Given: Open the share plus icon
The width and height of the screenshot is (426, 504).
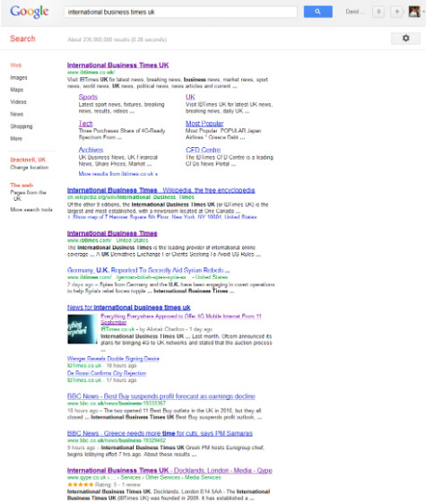Looking at the screenshot, I should (x=396, y=12).
